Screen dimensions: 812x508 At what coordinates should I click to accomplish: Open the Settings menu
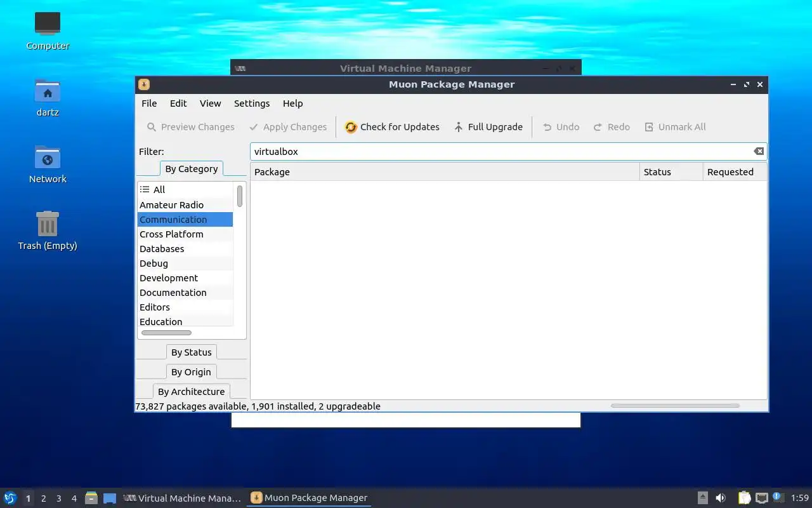(x=252, y=104)
